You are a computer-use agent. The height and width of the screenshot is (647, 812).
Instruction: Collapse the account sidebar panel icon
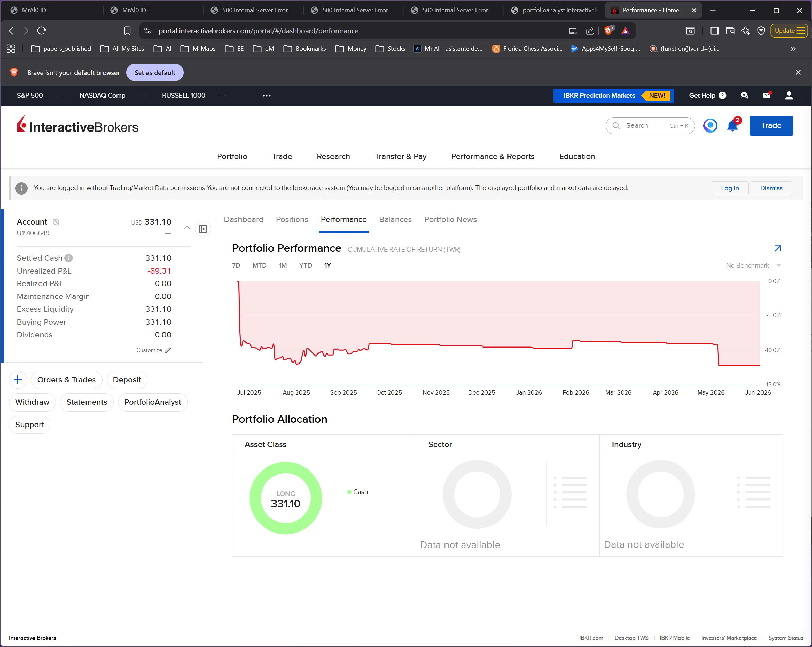203,229
